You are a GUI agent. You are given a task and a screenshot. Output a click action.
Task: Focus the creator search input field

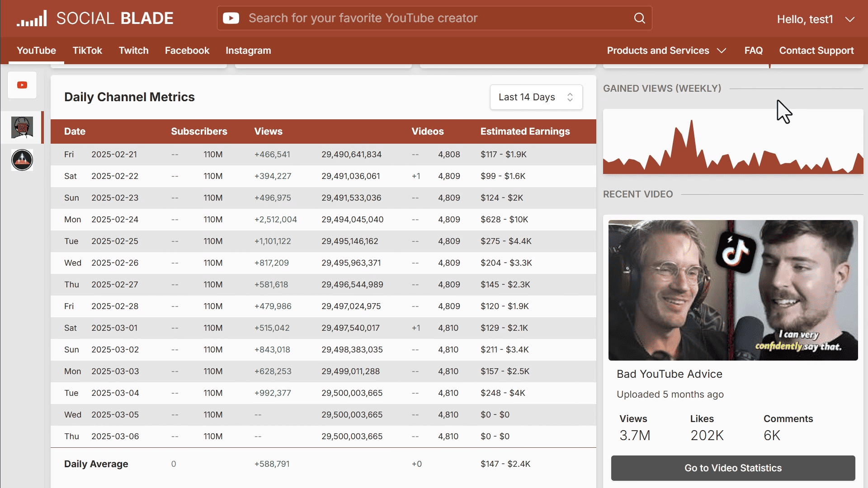click(434, 18)
